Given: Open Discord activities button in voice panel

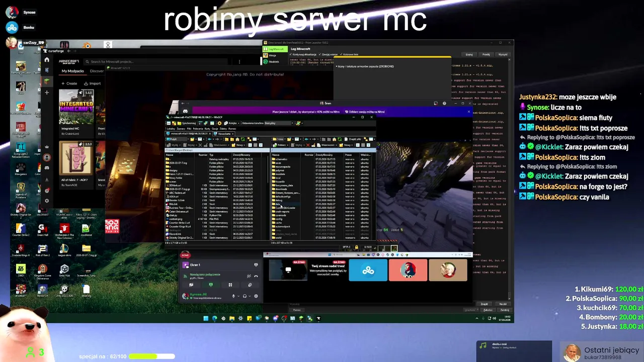Looking at the screenshot, I should coord(230,285).
